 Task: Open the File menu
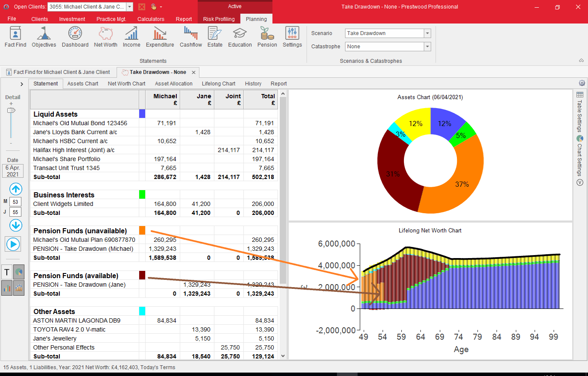12,19
